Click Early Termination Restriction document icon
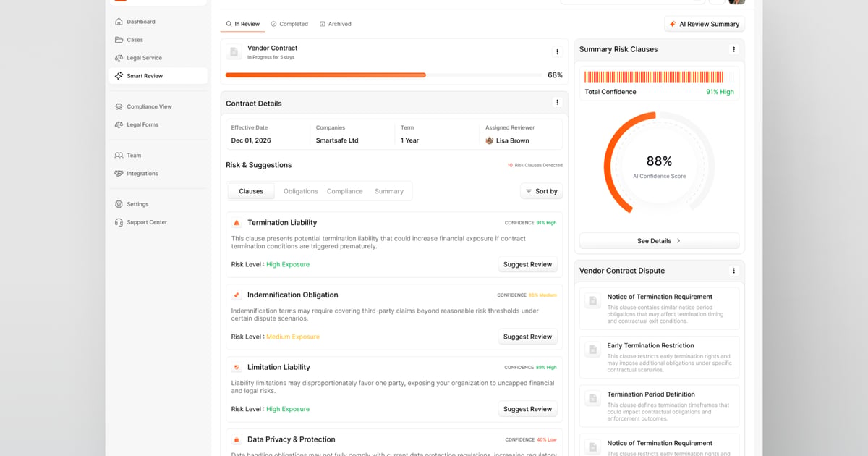Viewport: 868px width, 456px height. 592,350
